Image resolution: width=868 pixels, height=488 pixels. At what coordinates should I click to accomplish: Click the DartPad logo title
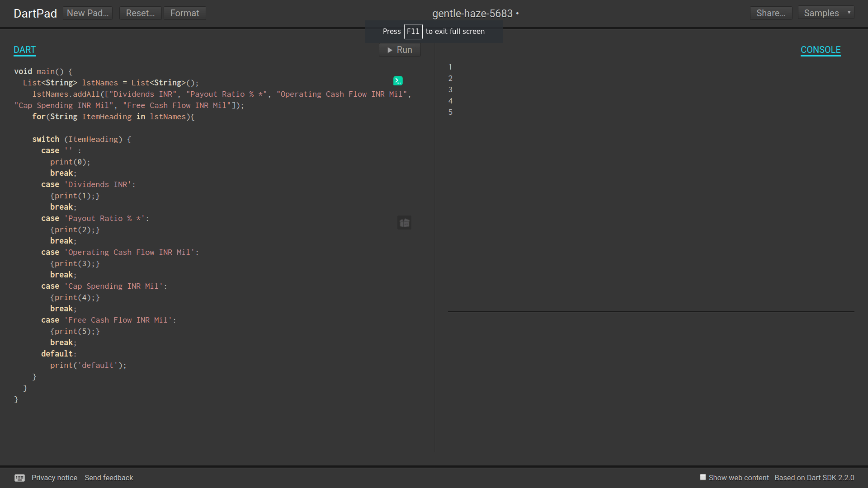[x=35, y=14]
